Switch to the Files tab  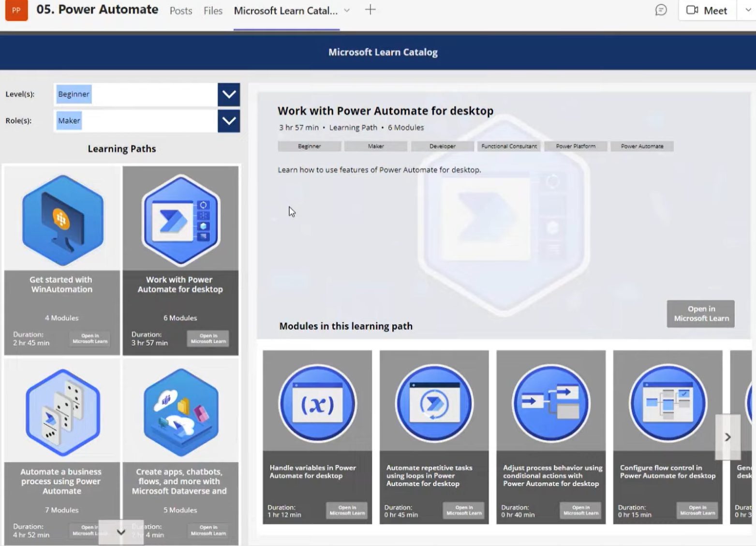(x=212, y=11)
